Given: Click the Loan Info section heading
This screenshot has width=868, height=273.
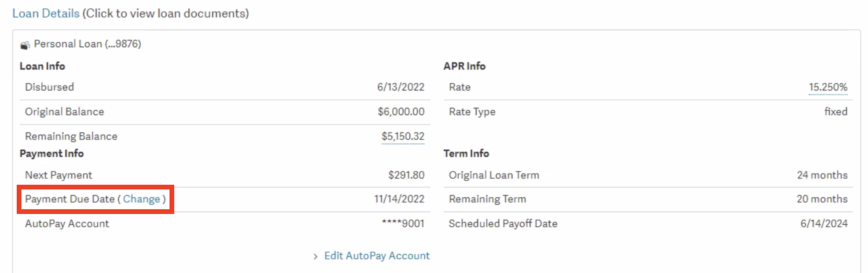Looking at the screenshot, I should tap(43, 66).
